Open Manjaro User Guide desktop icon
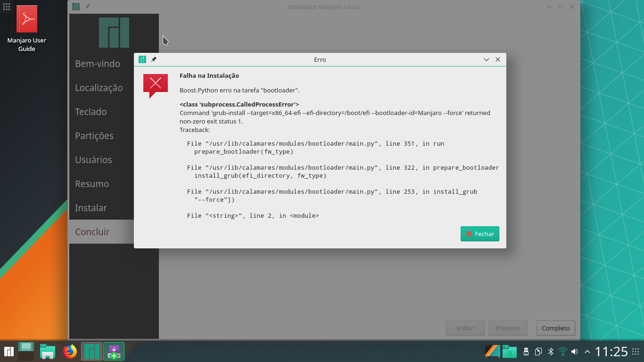 coord(27,29)
